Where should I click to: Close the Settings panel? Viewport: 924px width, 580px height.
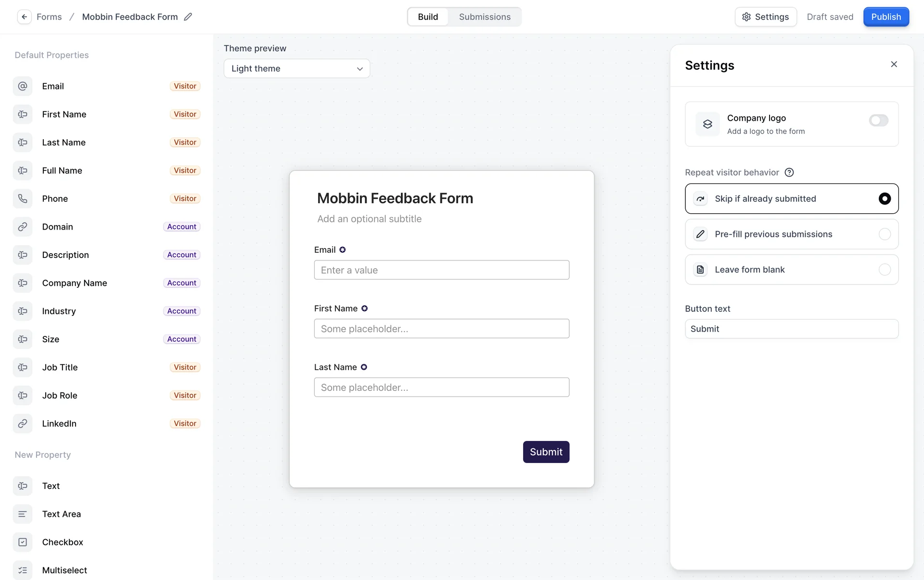(894, 64)
